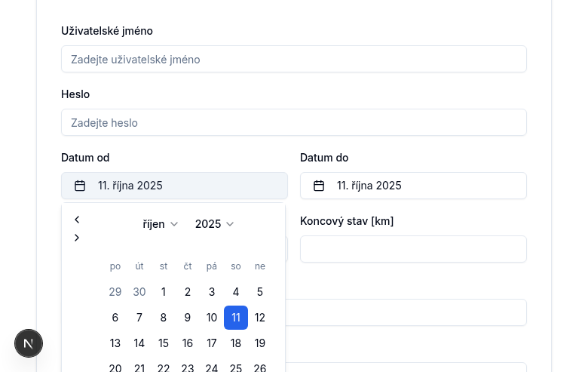Screen dimensions: 588x372
Task: Choose day 5 in the calendar
Action: click(x=260, y=292)
